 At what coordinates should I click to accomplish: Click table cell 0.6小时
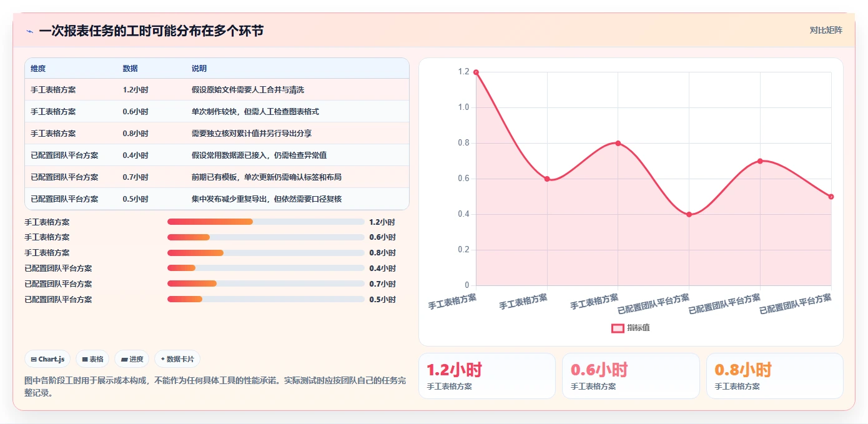pyautogui.click(x=136, y=112)
